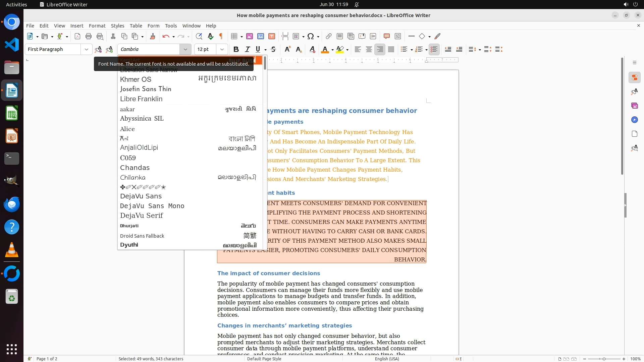
Task: Open the font size dropdown arrow
Action: pos(222,49)
